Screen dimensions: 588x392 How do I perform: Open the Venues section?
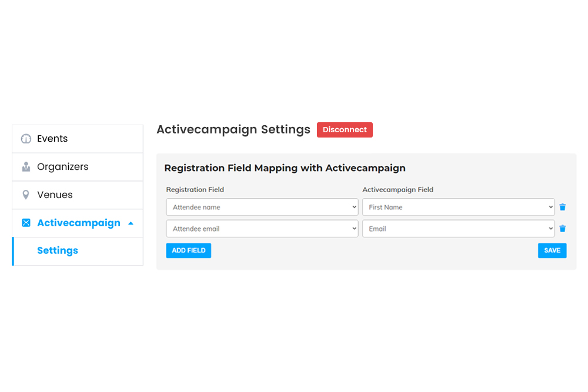click(x=55, y=195)
